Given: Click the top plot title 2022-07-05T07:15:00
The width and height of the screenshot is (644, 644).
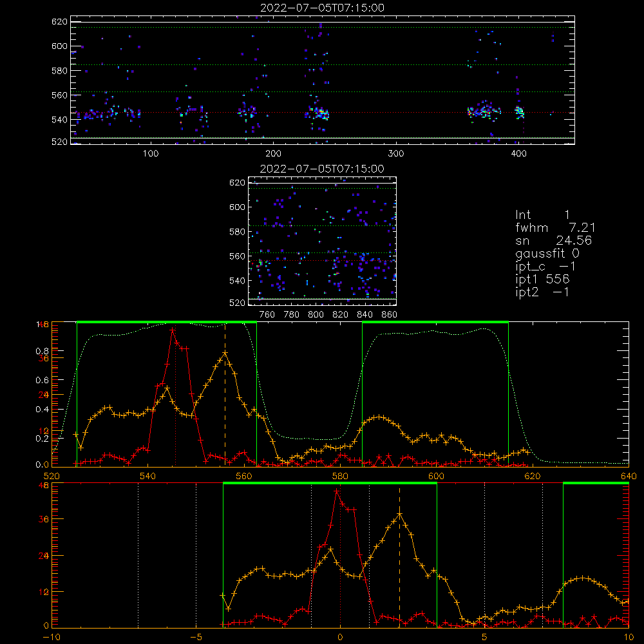Looking at the screenshot, I should 322,8.
